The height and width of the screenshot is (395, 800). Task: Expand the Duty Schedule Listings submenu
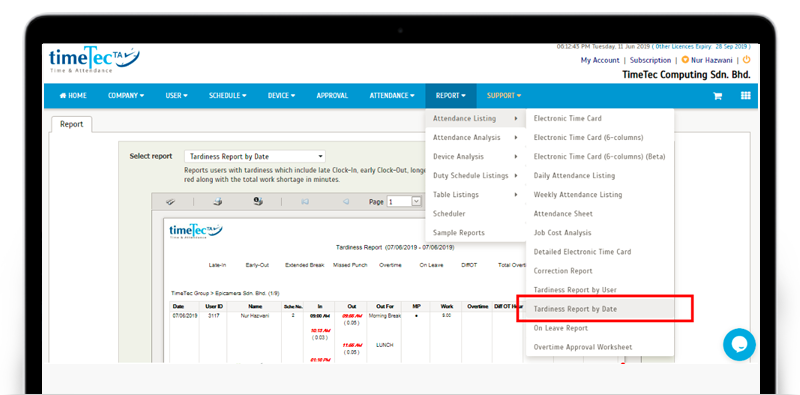click(475, 176)
